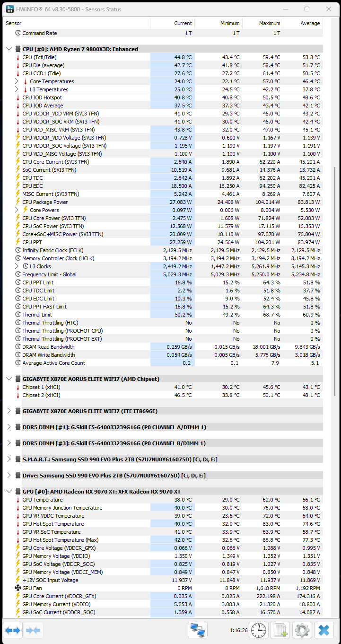Image resolution: width=341 pixels, height=644 pixels.
Task: Click chip icon of S.M.A.R.T. Samsung SSD header
Action: [x=18, y=459]
